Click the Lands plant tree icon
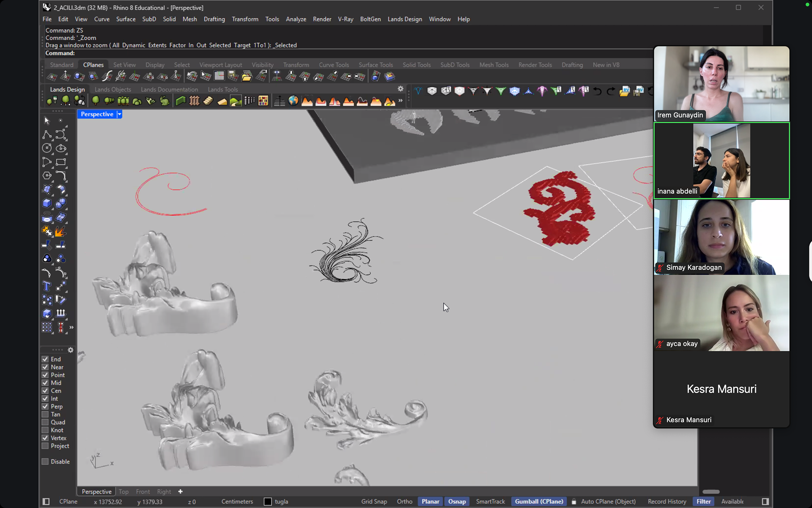 pos(96,101)
